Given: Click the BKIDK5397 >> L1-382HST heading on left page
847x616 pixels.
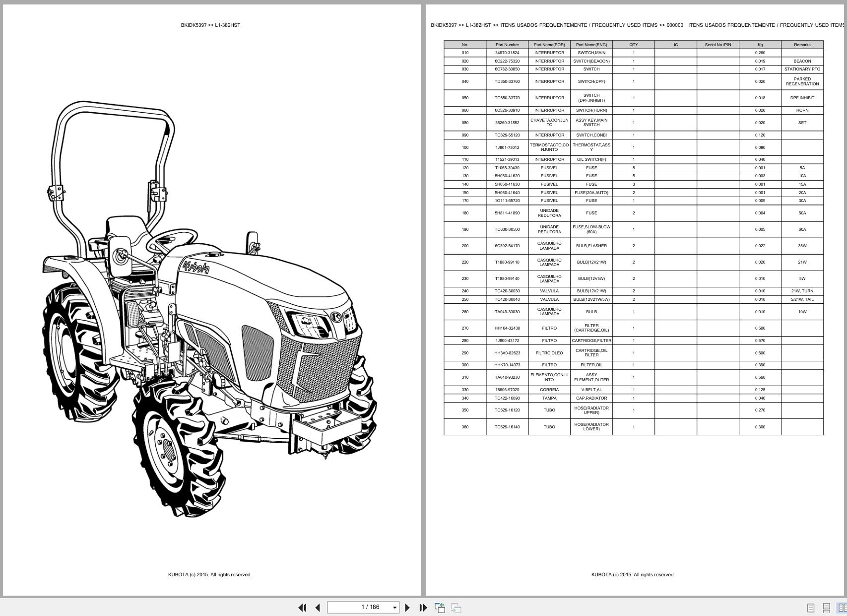Looking at the screenshot, I should [x=210, y=25].
